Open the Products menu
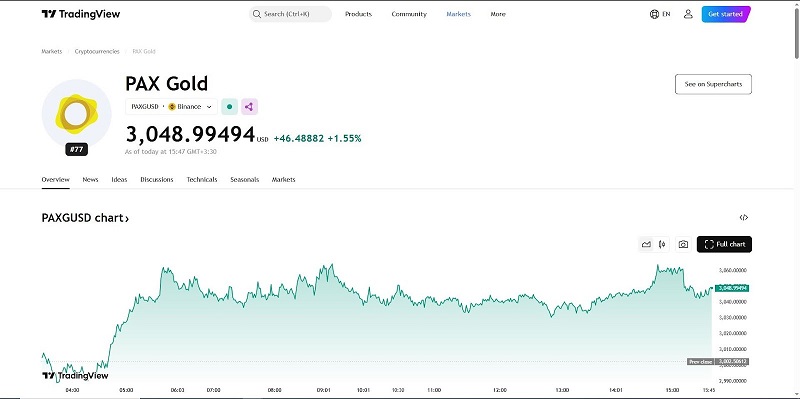 click(x=359, y=14)
